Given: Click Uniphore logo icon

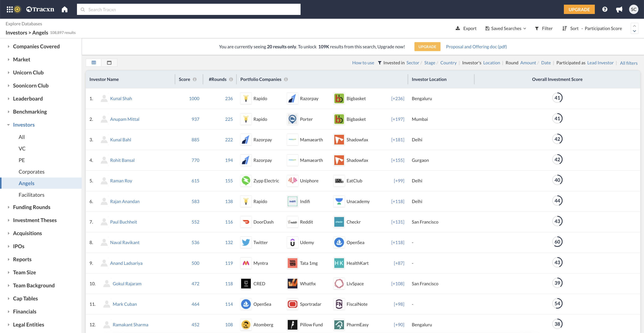Looking at the screenshot, I should coord(293,181).
